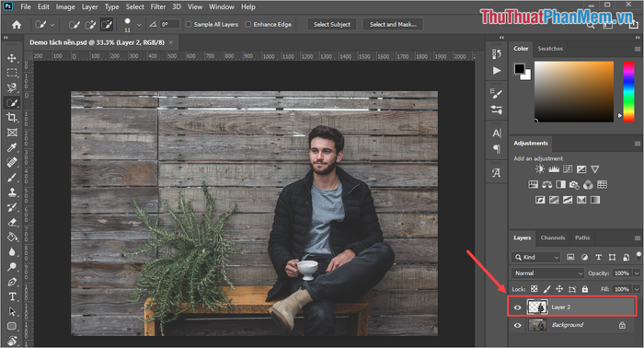Toggle lock image pixels brush icon
Screen dimensions: 644x348
click(546, 289)
